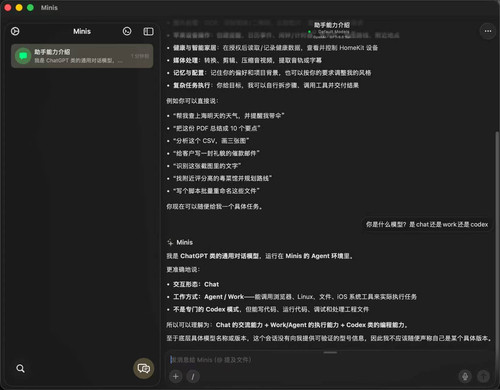Click the last paragraph starting 至于底层具体模型
This screenshot has width=500, height=390.
329,338
